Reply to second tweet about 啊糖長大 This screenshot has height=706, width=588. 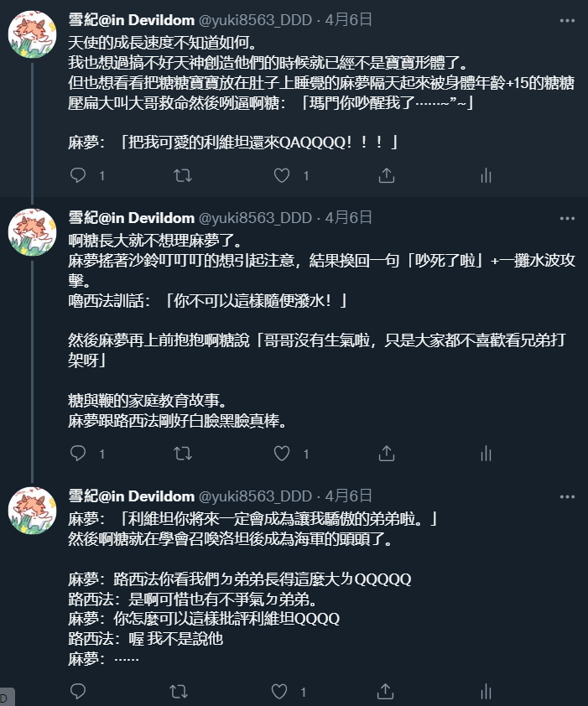[x=78, y=453]
